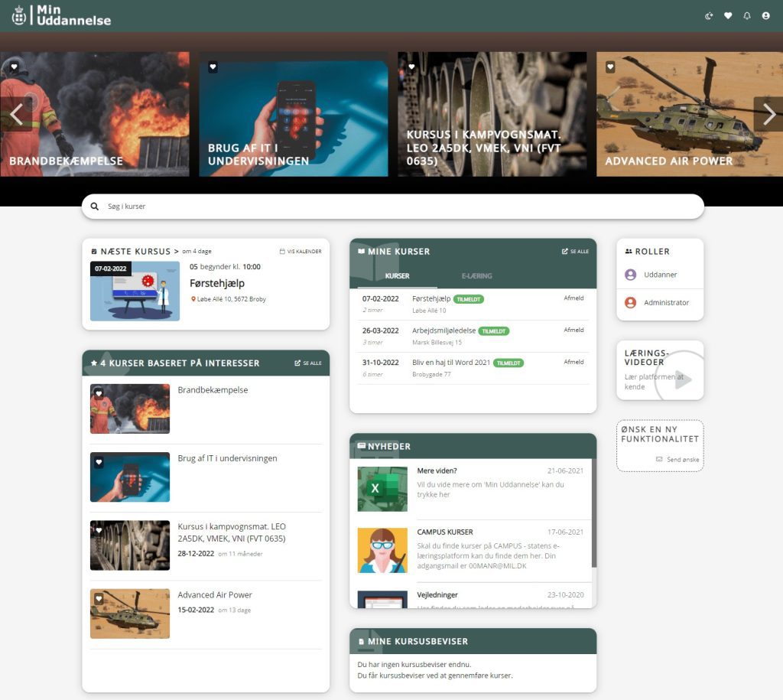Viewport: 783px width, 700px height.
Task: Open user profile icon in header
Action: (x=765, y=16)
